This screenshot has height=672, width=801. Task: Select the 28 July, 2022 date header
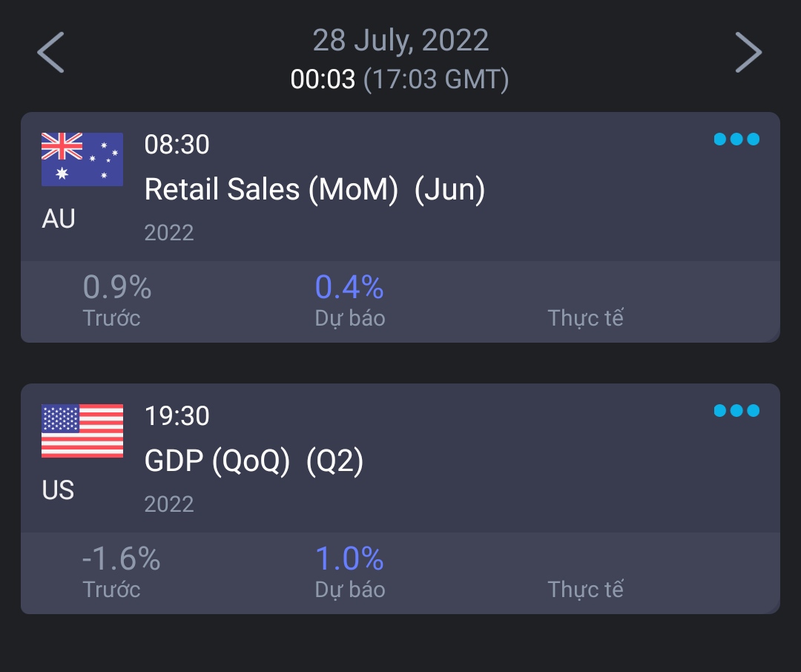tap(400, 40)
